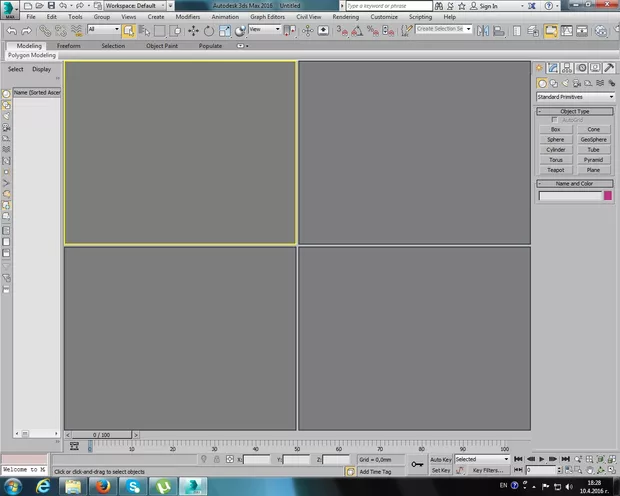Open the Workspace: Default dropdown
620x496 pixels.
click(133, 5)
